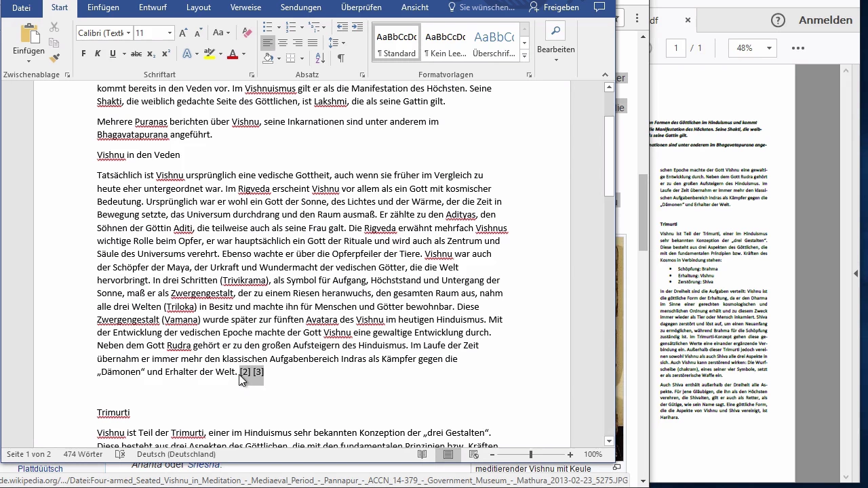This screenshot has width=868, height=488.
Task: Open the more options ellipsis in the PDF viewer
Action: coord(797,48)
